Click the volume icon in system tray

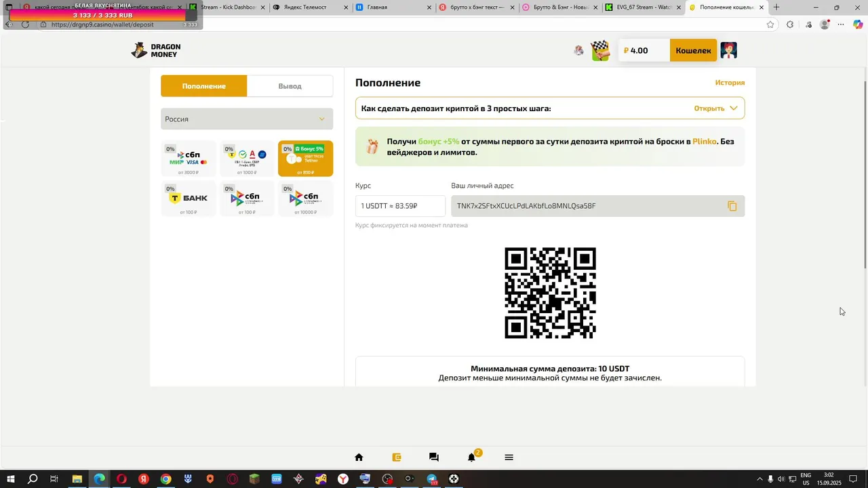(781, 479)
